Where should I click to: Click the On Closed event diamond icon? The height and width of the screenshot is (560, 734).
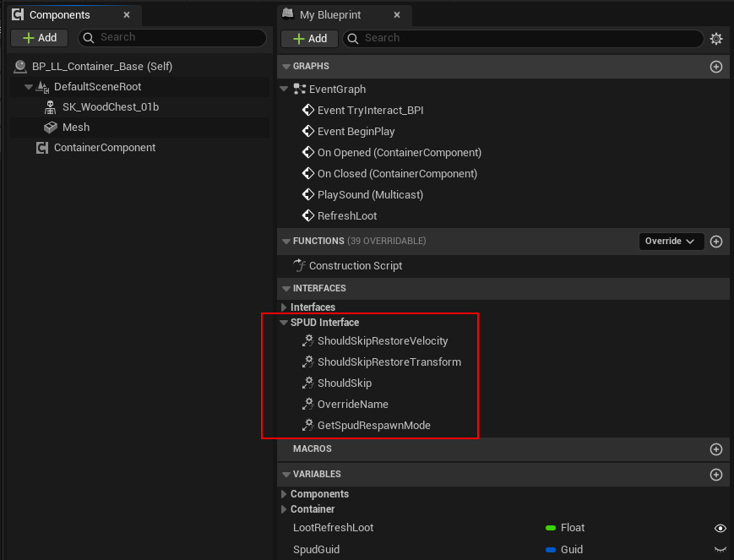tap(308, 173)
